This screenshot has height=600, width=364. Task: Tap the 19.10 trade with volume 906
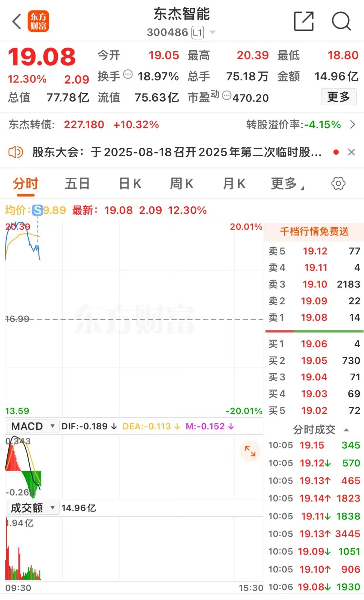(314, 569)
